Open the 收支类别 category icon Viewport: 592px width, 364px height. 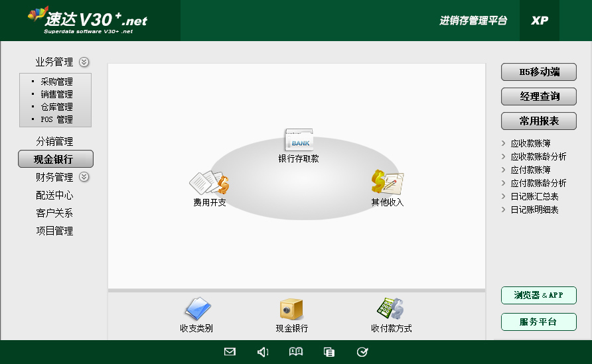click(197, 309)
